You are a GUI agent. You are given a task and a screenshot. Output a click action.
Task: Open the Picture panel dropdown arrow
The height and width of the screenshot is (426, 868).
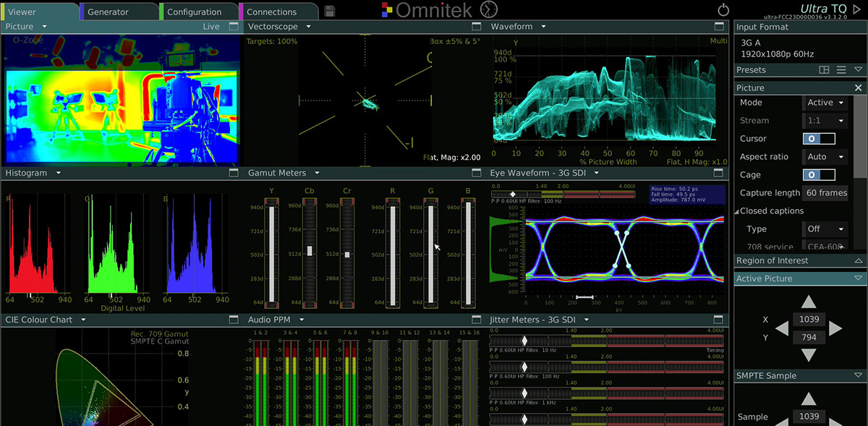click(44, 27)
